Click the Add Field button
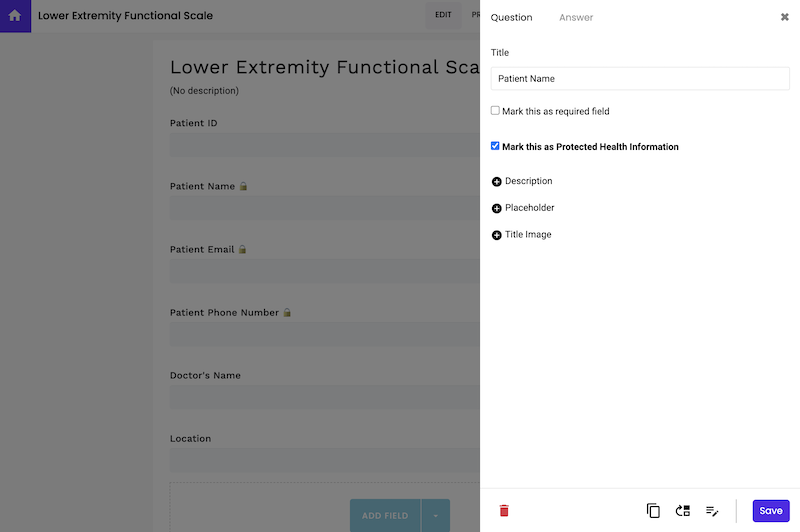 [x=385, y=515]
